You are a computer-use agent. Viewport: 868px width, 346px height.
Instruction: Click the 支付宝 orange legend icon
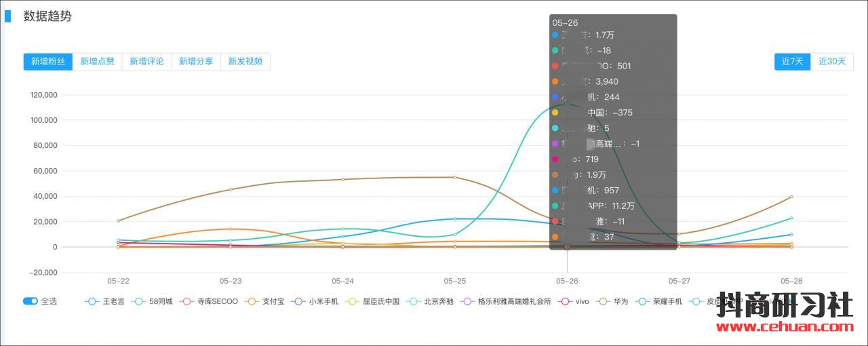coord(252,301)
